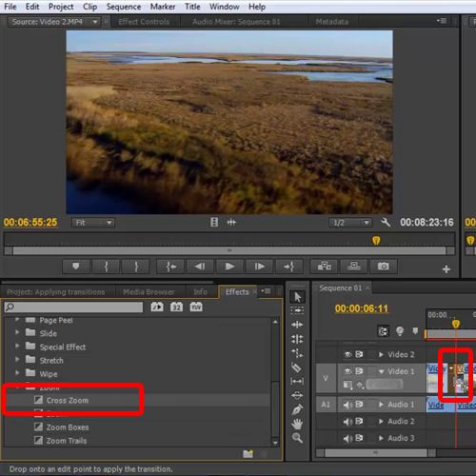Toggle 32-bit Color effects filter
Screen dimensions: 476x476
pos(176,307)
